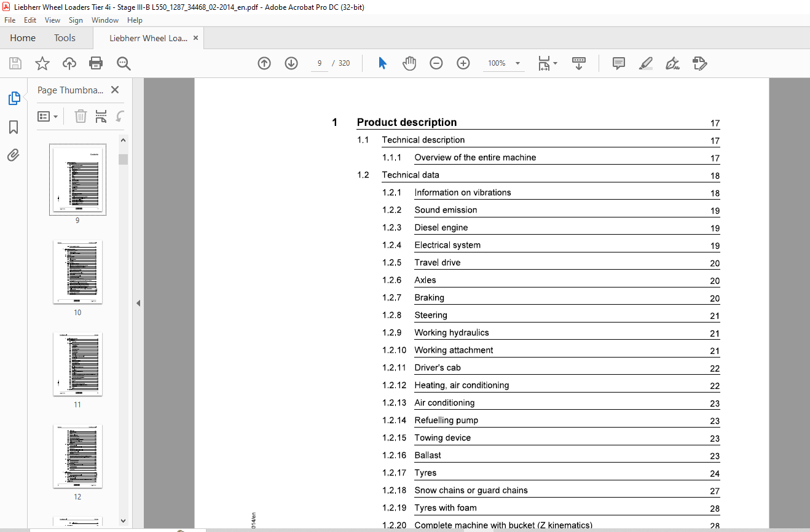Open the Help menu
Image resolution: width=810 pixels, height=532 pixels.
point(135,20)
